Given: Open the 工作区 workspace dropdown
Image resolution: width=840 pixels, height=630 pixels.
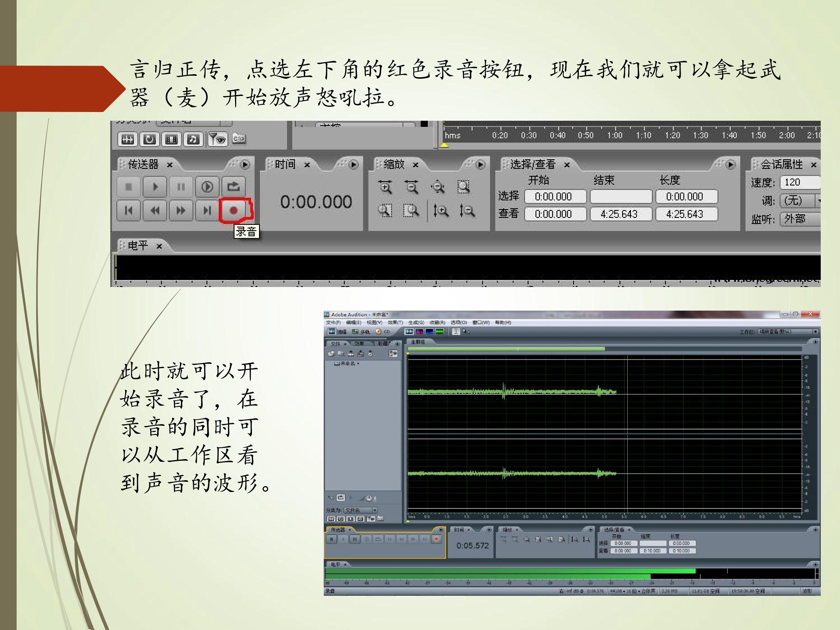Looking at the screenshot, I should coord(788,332).
